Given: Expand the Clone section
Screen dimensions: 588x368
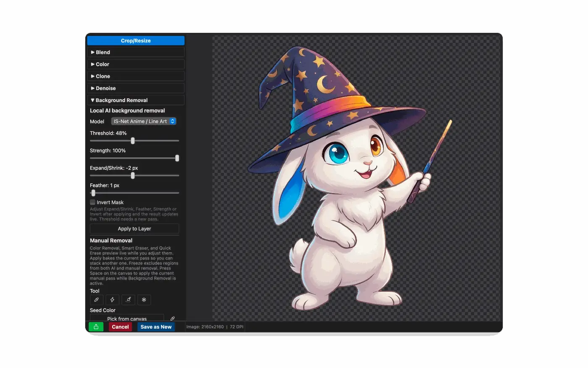Looking at the screenshot, I should click(136, 76).
